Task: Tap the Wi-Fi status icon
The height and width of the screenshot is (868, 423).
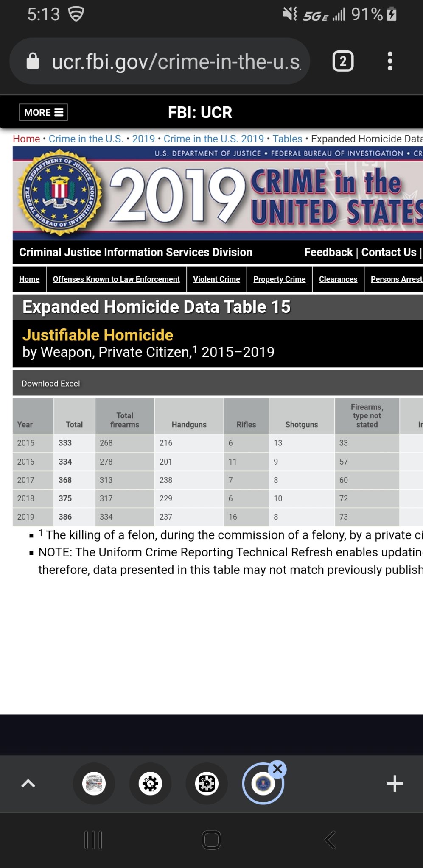Action: (76, 14)
